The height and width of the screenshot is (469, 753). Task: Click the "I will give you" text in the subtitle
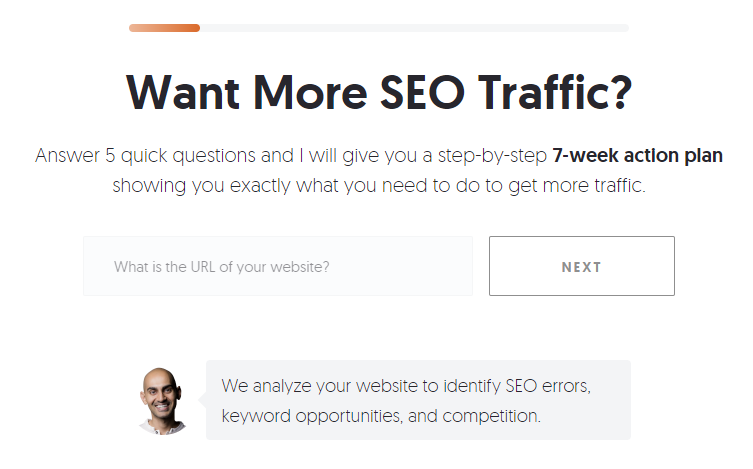(360, 156)
